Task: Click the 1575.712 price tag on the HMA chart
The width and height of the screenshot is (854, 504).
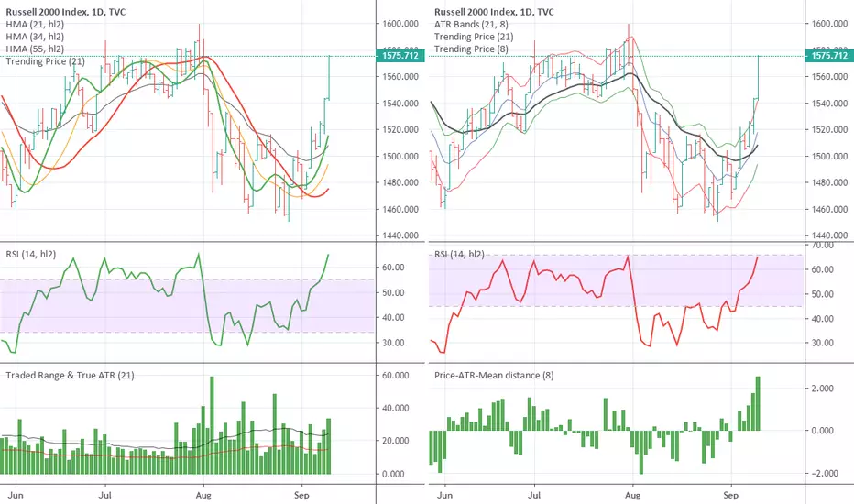Action: click(x=400, y=56)
